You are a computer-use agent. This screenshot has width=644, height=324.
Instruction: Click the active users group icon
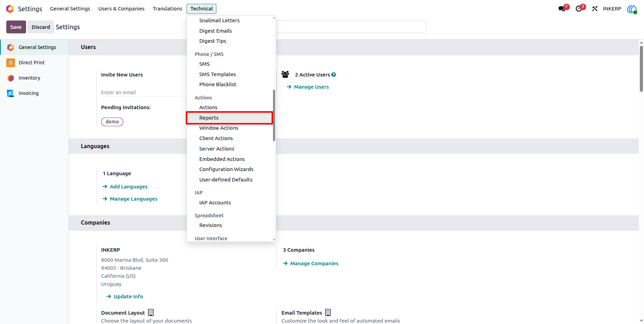coord(285,74)
